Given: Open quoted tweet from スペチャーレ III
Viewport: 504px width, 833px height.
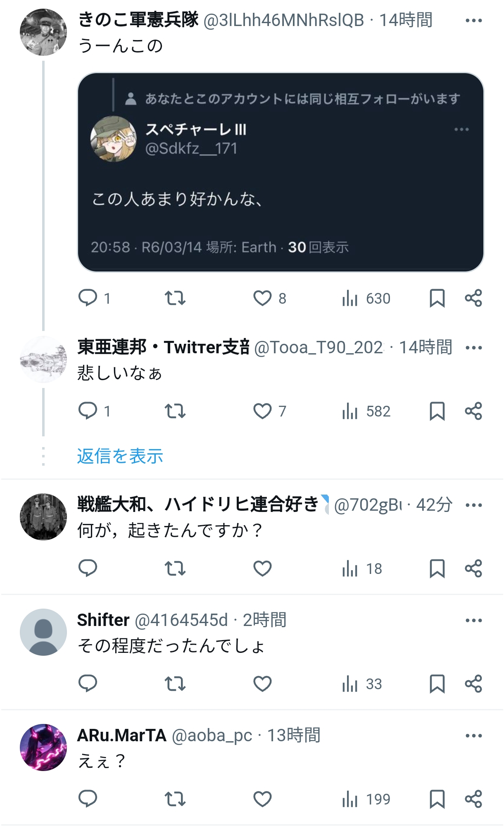Looking at the screenshot, I should pos(281,172).
